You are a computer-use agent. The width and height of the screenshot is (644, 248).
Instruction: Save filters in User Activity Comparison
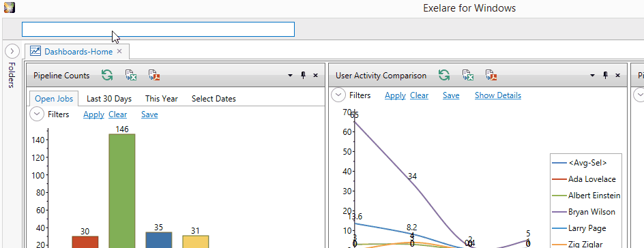tap(451, 95)
